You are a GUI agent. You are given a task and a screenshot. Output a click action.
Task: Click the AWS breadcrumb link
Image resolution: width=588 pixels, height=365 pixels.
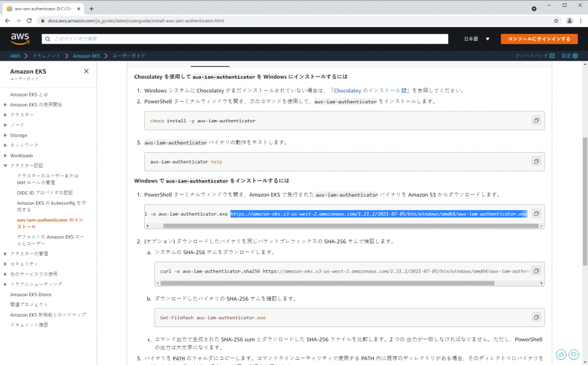[15, 56]
